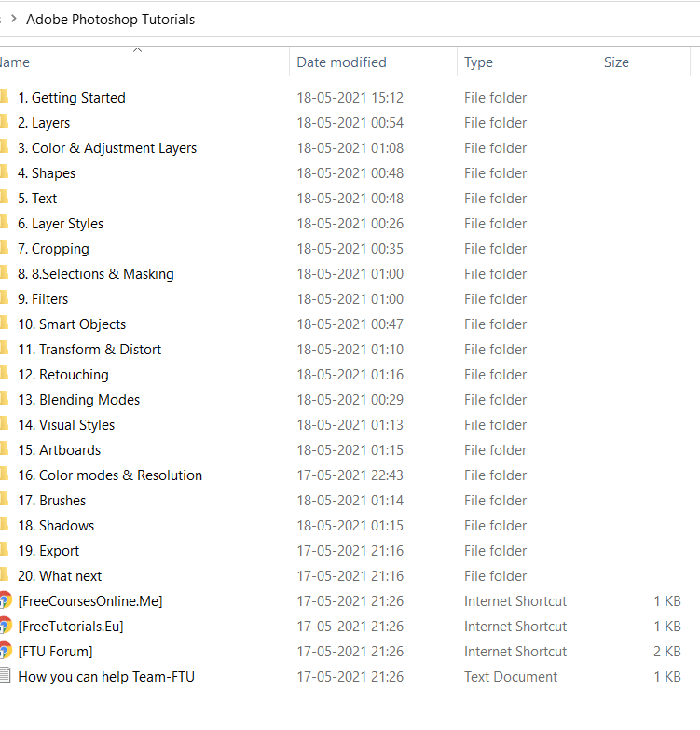Screen dimensions: 700x730
Task: Select the '20. What next' folder name
Action: pyautogui.click(x=60, y=575)
